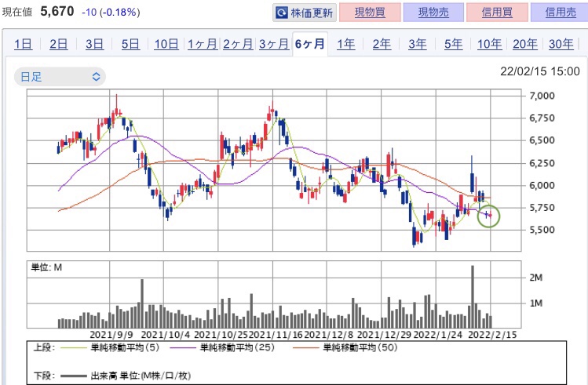Screen dimensions: 588x385
Task: Select the active 6ヶ月 range tab
Action: pos(310,44)
